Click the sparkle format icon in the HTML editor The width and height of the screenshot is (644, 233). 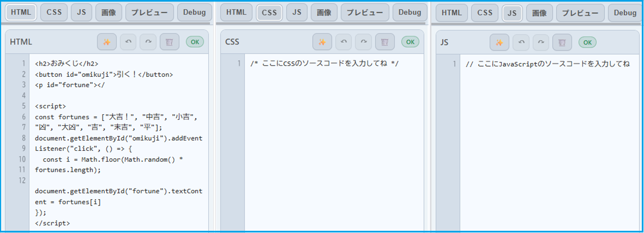click(x=107, y=42)
